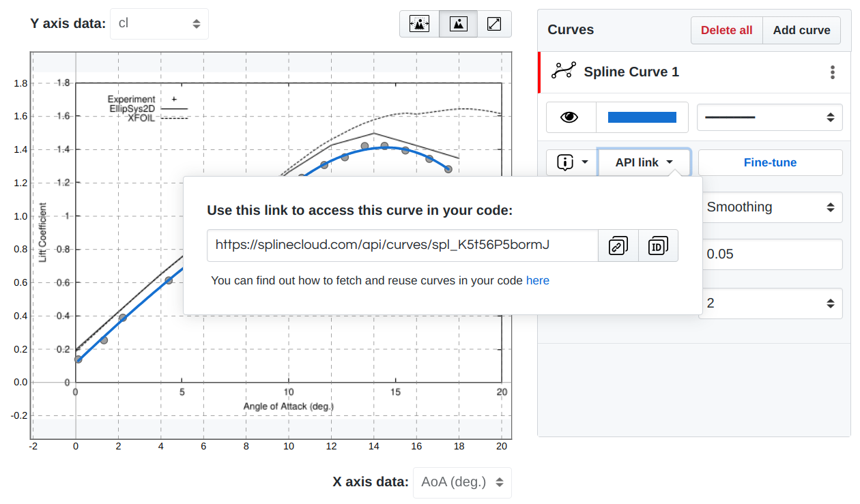
Task: Open the Y axis data selector showing cl
Action: tap(159, 23)
